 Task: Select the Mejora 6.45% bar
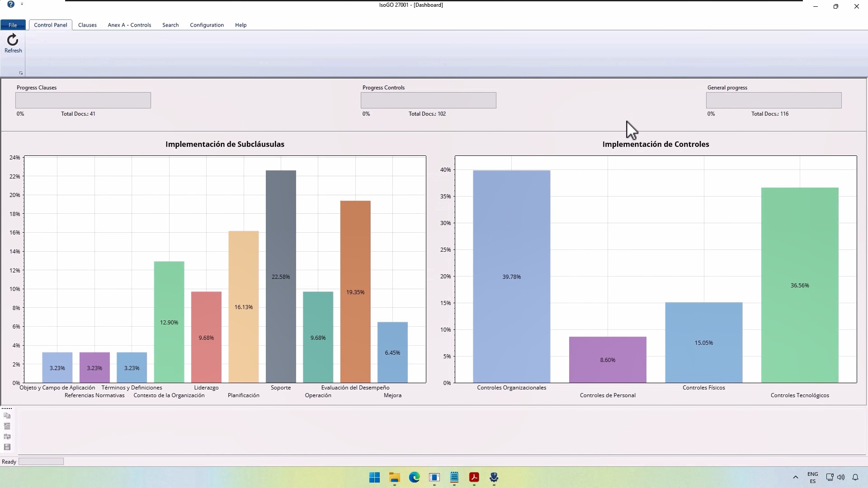392,352
